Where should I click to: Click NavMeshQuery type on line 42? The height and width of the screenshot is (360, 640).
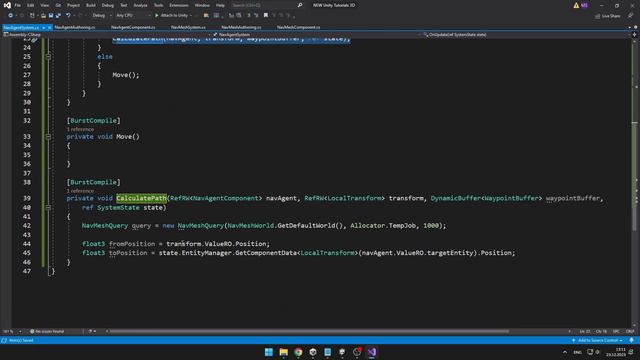[x=104, y=225]
